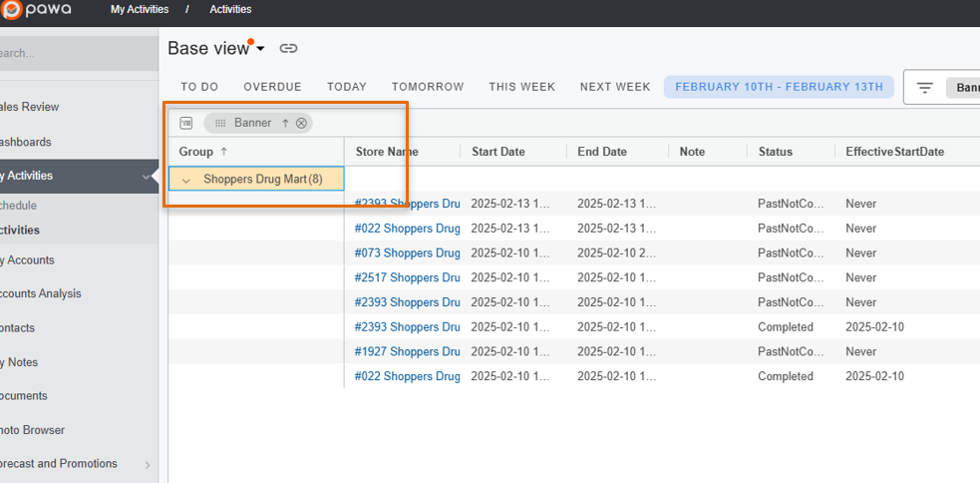Click the Pawa logo icon

pos(11,9)
